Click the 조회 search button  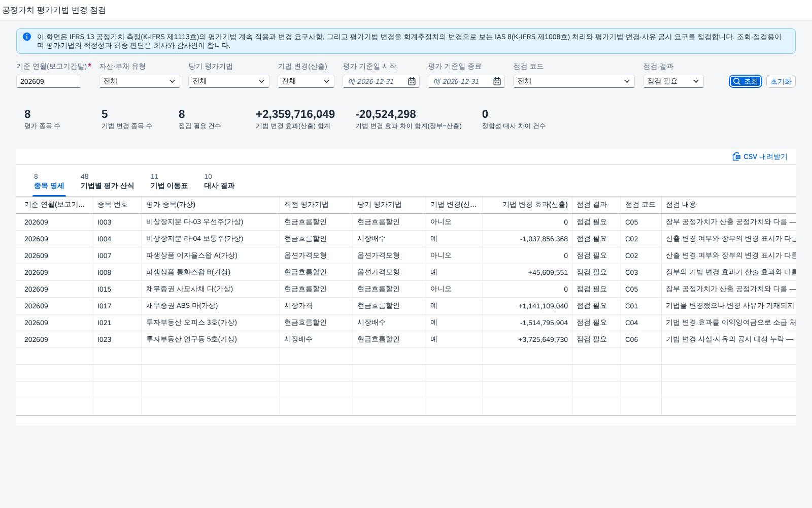point(746,81)
